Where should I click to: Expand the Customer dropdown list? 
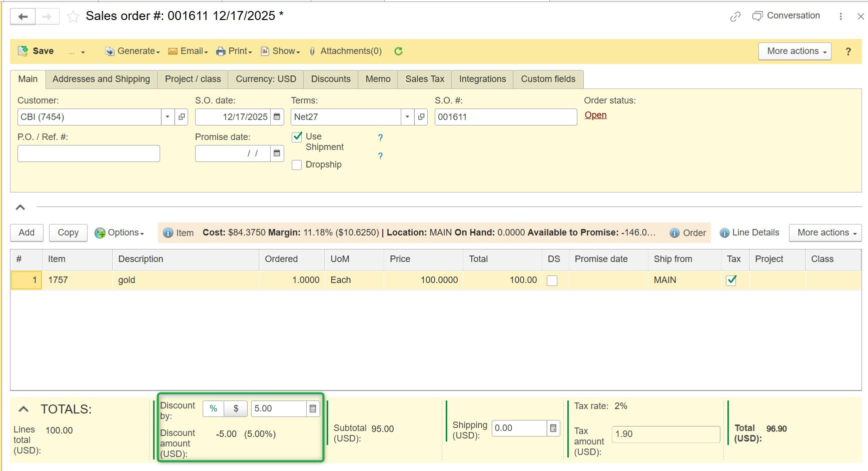(168, 117)
